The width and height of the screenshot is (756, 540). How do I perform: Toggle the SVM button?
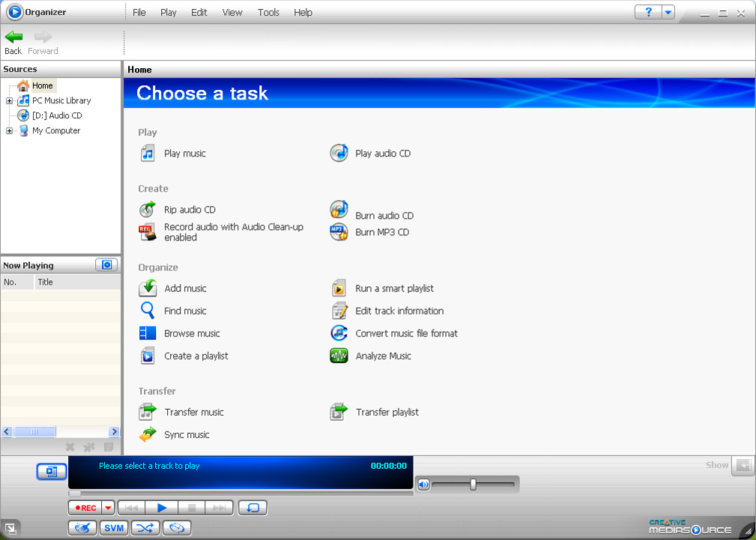point(114,528)
